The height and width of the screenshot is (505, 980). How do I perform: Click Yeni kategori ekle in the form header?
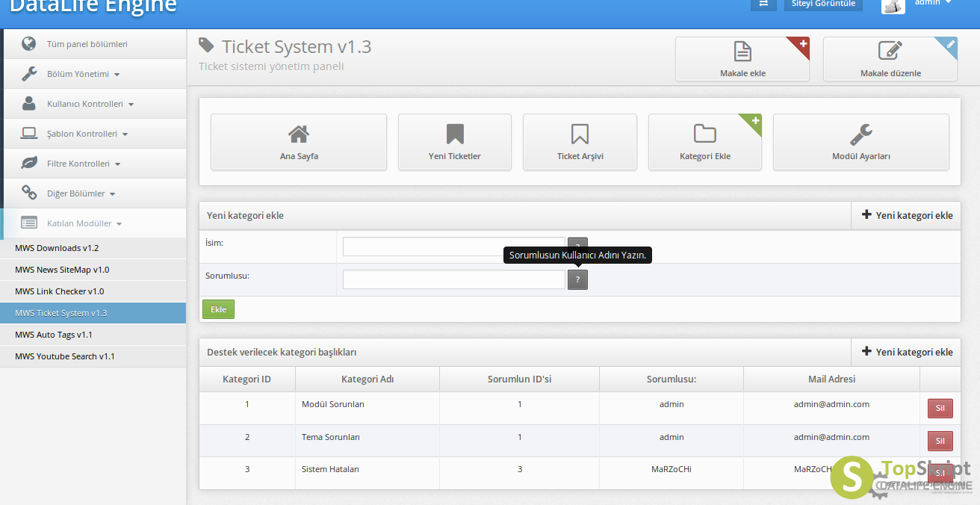[x=907, y=215]
